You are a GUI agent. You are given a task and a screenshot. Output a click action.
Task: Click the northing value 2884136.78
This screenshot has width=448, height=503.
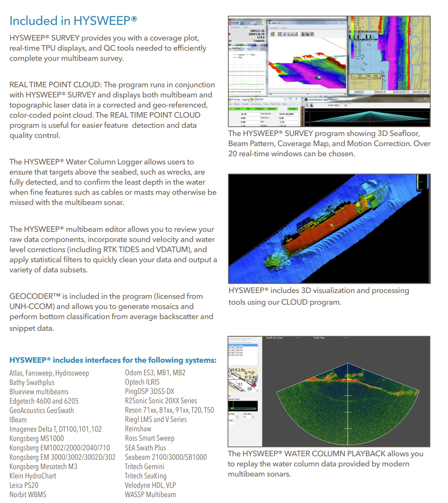(256, 34)
